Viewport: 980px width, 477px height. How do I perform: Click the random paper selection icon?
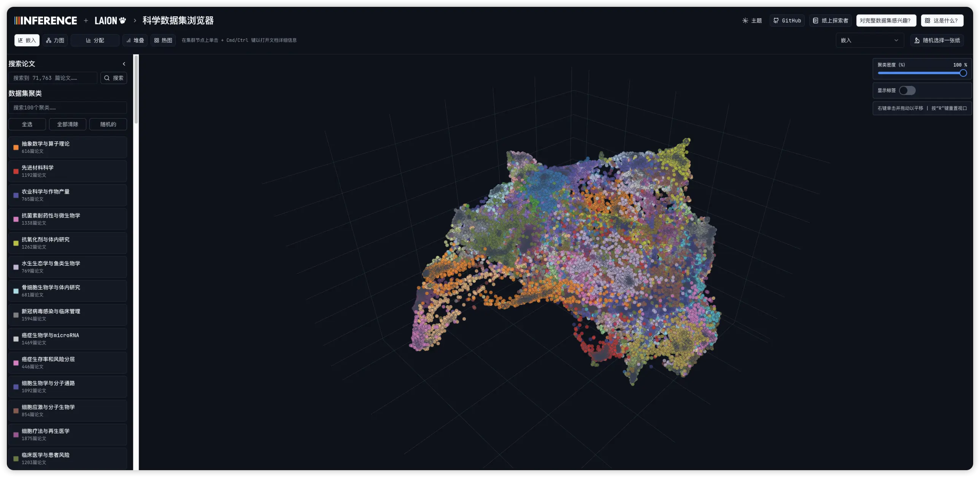(x=917, y=40)
